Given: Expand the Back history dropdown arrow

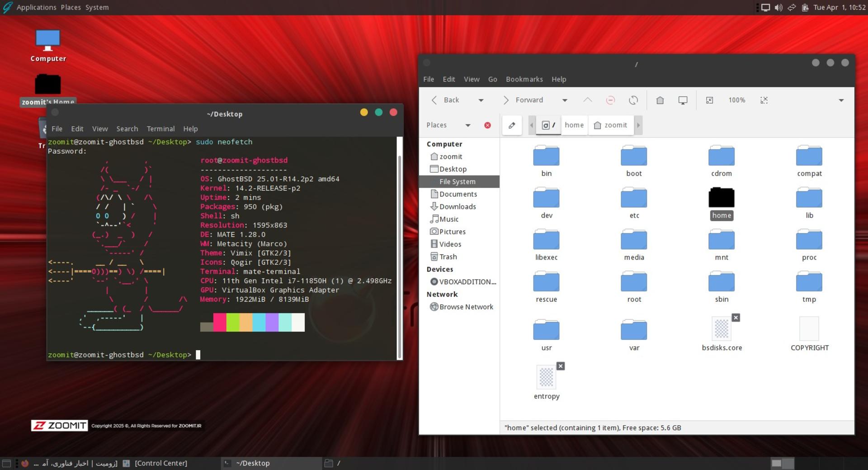Looking at the screenshot, I should tap(481, 100).
